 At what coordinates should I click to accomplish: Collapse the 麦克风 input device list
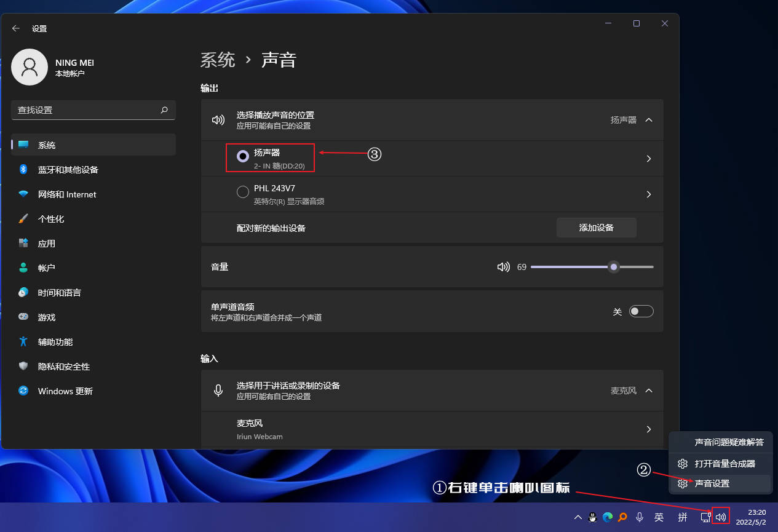pyautogui.click(x=648, y=391)
